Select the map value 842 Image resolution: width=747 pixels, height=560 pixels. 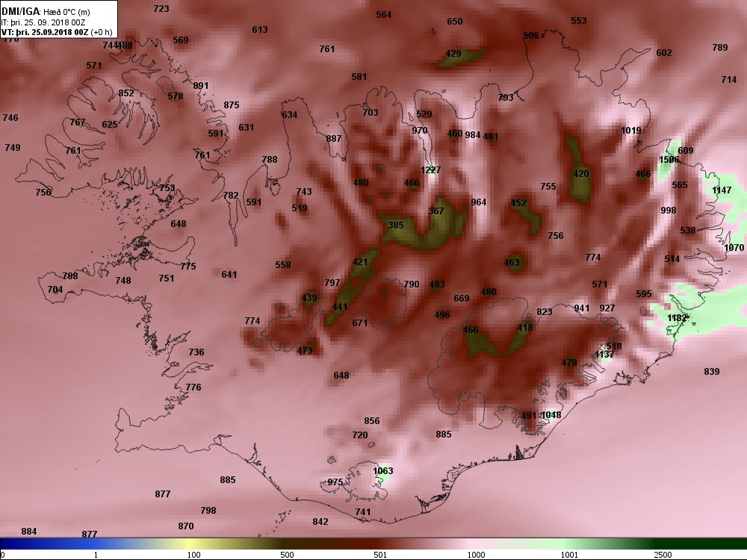320,522
